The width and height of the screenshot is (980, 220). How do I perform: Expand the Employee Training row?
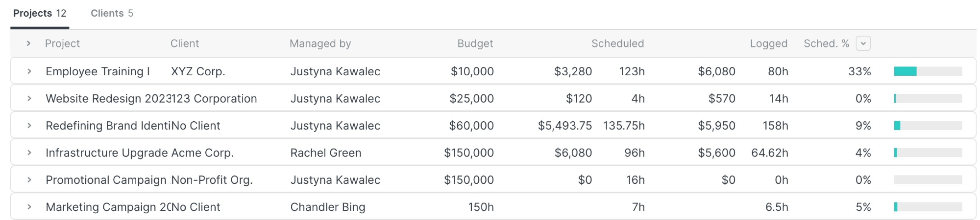[29, 71]
